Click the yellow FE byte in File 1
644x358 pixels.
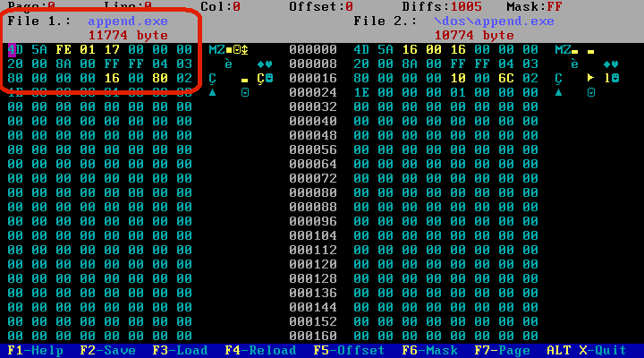pyautogui.click(x=64, y=50)
